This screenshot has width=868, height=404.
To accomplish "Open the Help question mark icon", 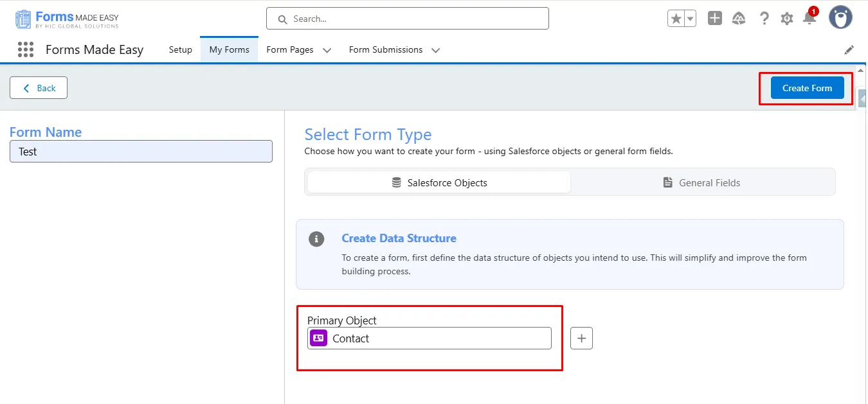I will tap(764, 19).
